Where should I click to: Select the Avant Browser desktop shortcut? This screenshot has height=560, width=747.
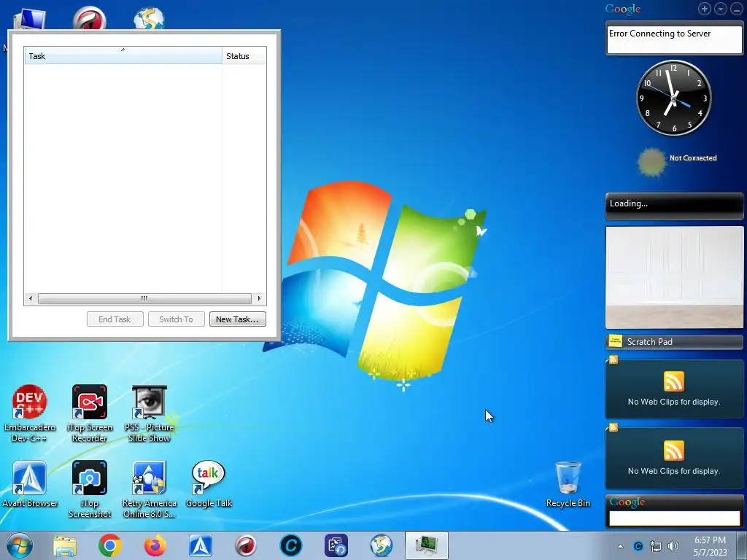pyautogui.click(x=29, y=484)
